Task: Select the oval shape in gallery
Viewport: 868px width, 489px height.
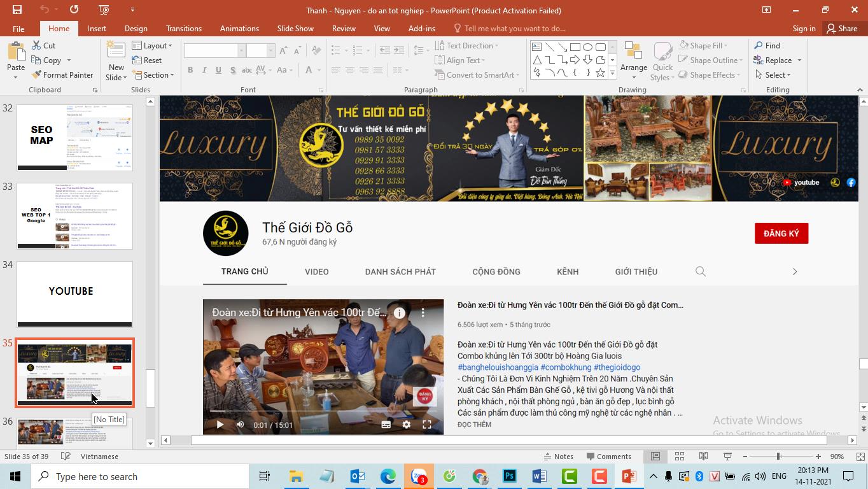Action: coord(587,46)
